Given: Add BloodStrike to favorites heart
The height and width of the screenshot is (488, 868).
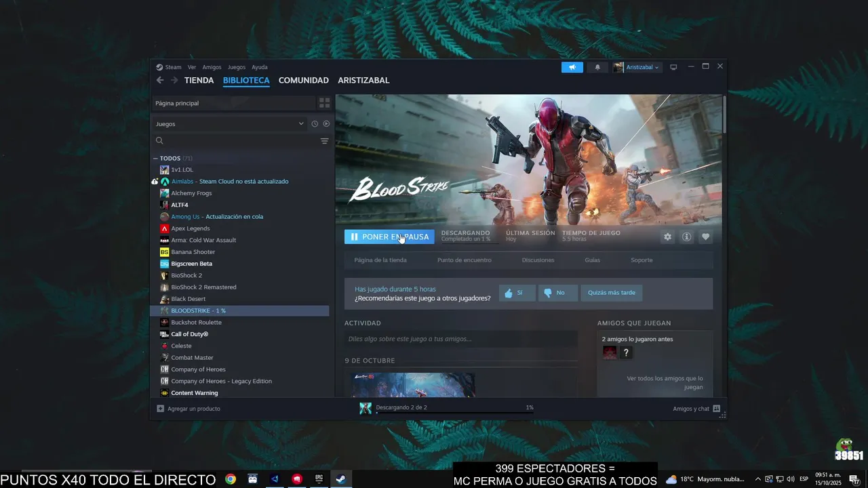Looking at the screenshot, I should coord(705,237).
